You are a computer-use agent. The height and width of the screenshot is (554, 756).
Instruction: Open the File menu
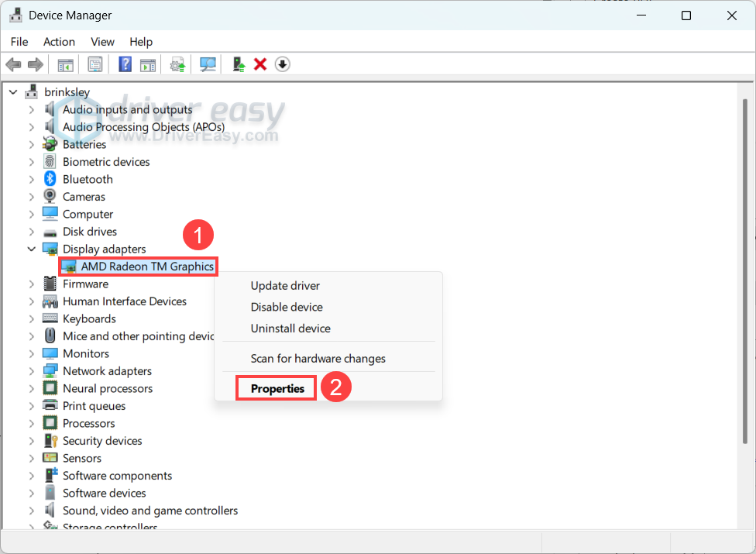(x=19, y=42)
